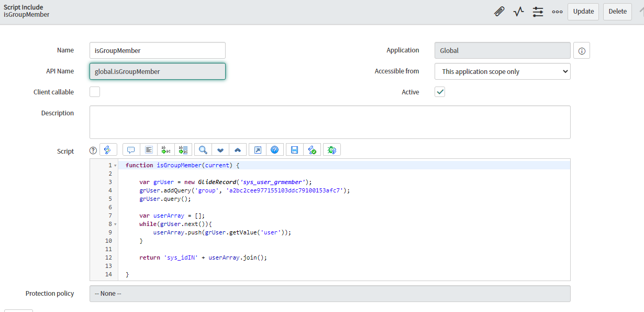Click the Delete button

617,12
